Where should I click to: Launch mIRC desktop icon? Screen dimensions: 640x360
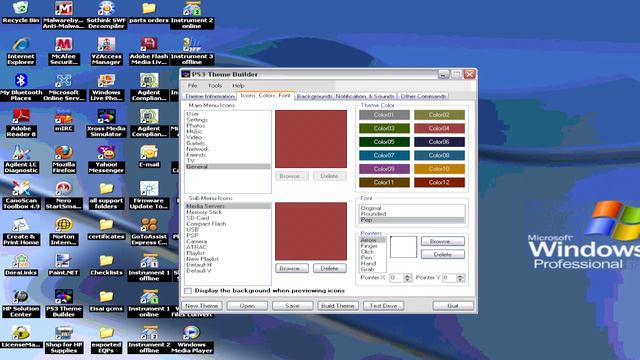[63, 120]
